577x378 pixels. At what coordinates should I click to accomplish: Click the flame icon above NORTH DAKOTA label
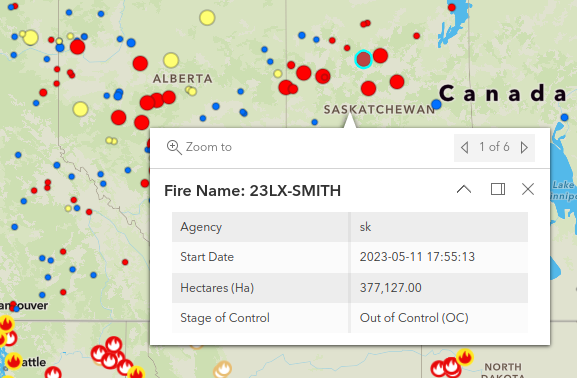click(465, 357)
